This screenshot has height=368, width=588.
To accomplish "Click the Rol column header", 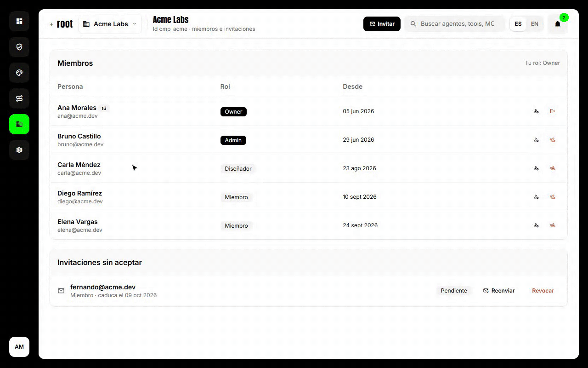I will pos(225,86).
